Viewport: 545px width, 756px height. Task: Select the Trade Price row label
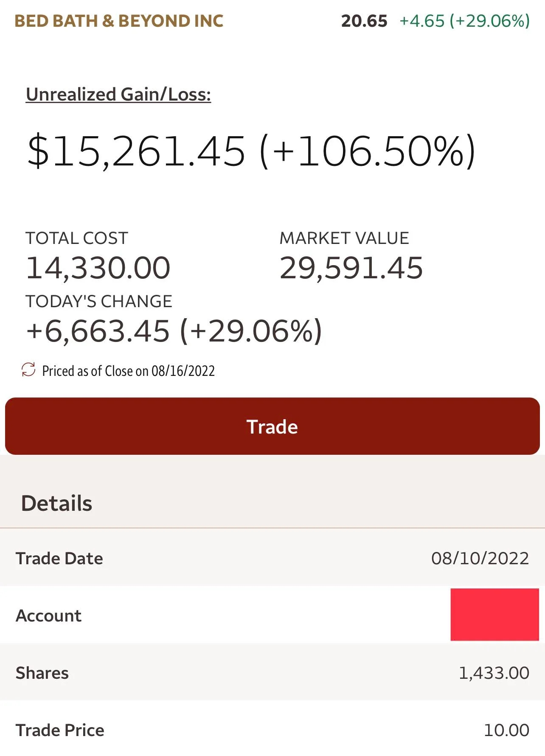click(x=60, y=730)
